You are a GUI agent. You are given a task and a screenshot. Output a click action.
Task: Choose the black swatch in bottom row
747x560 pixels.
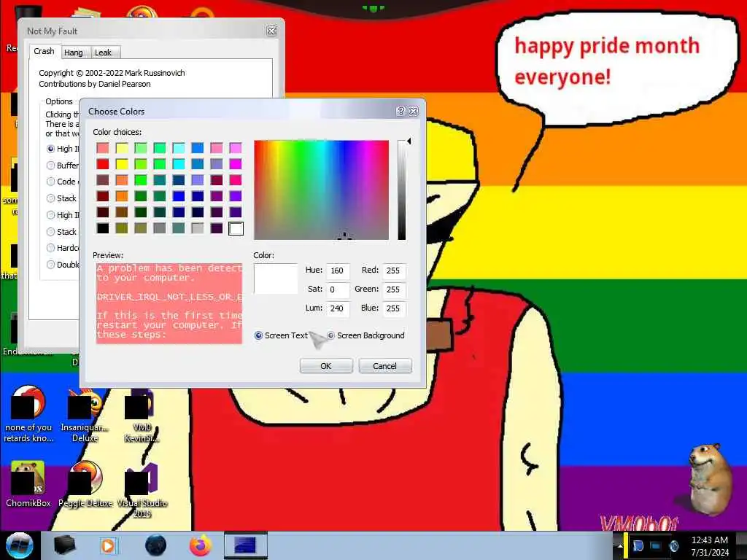[102, 228]
